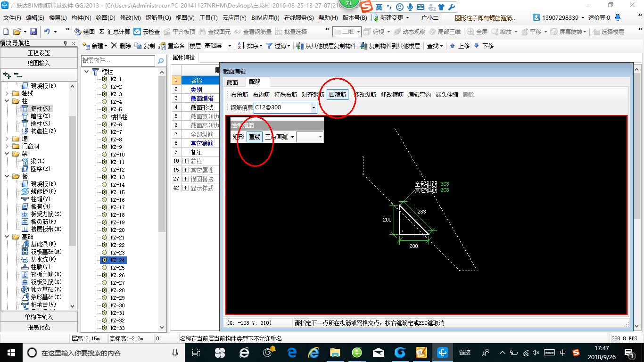Expand the 墙 folder

tap(7, 139)
